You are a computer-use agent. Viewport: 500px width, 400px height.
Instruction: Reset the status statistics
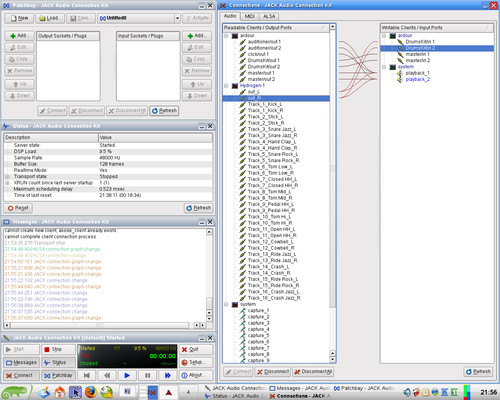(x=18, y=208)
